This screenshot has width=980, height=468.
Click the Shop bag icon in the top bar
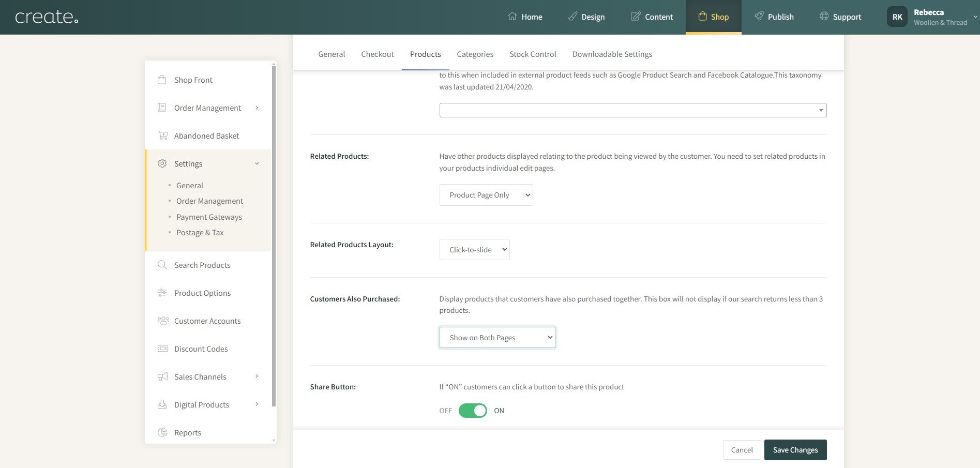[702, 16]
